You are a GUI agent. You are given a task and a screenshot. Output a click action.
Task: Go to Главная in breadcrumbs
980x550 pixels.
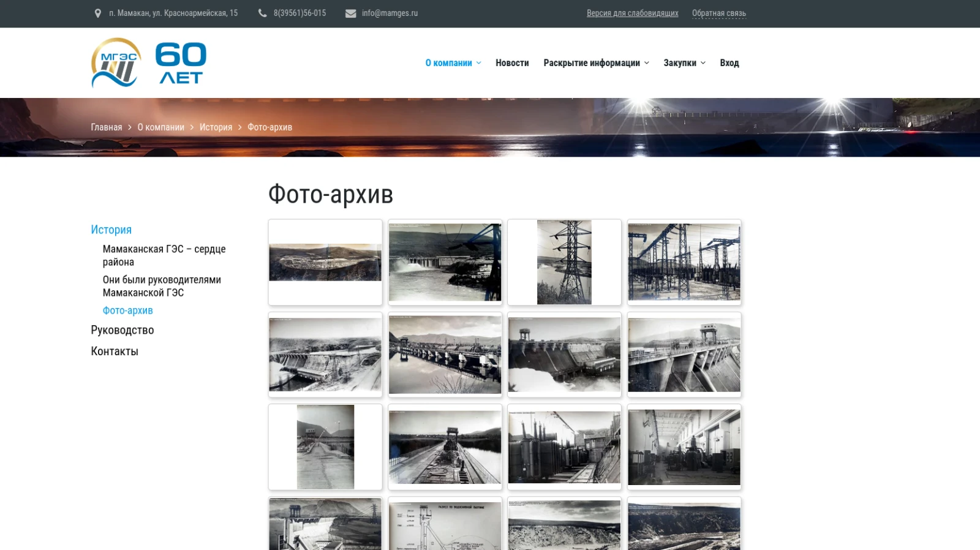click(107, 127)
